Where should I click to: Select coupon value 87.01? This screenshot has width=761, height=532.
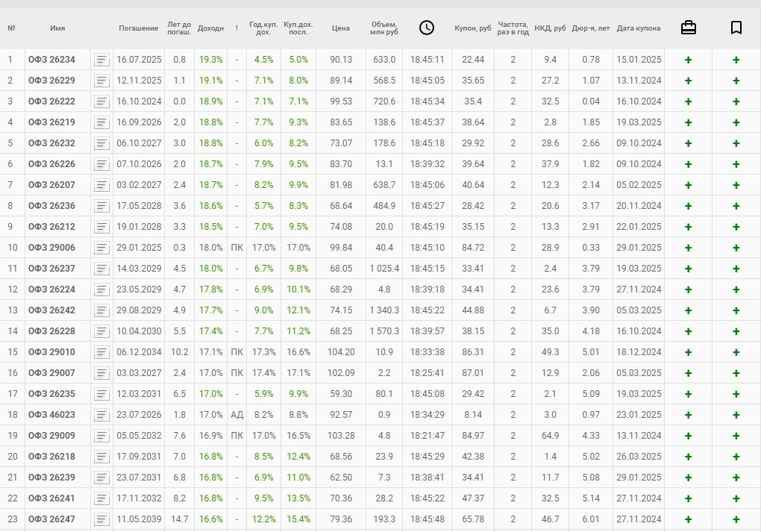[473, 373]
